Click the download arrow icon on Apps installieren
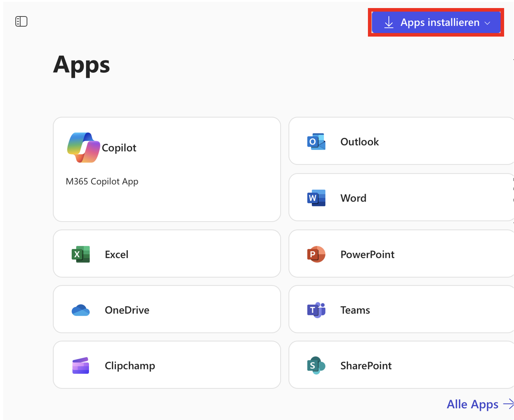The image size is (514, 420). pos(389,22)
